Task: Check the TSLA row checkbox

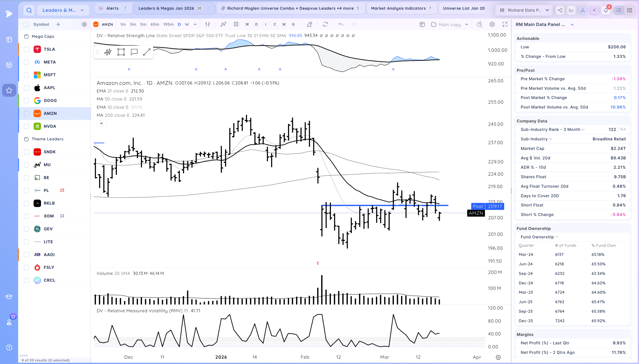Action: pos(26,49)
